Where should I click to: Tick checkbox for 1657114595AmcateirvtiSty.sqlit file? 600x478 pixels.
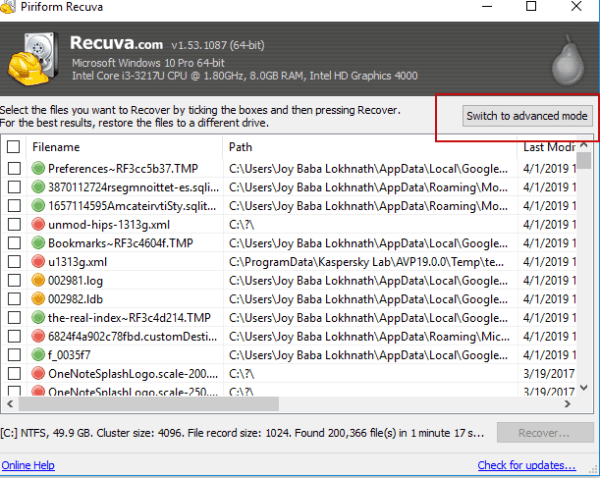tap(14, 206)
